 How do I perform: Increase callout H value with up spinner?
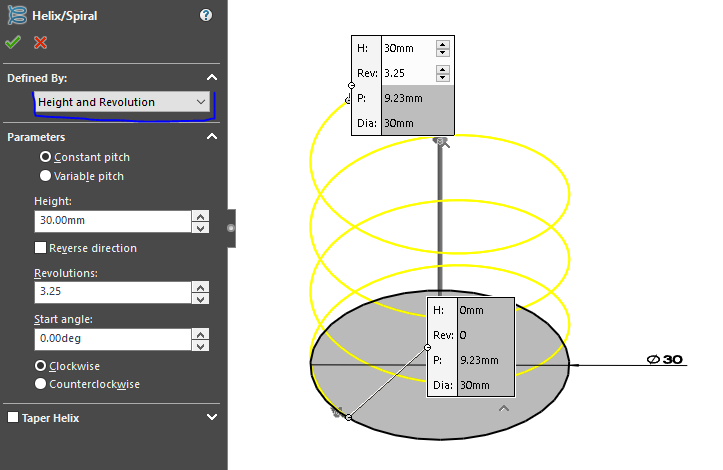pos(443,44)
